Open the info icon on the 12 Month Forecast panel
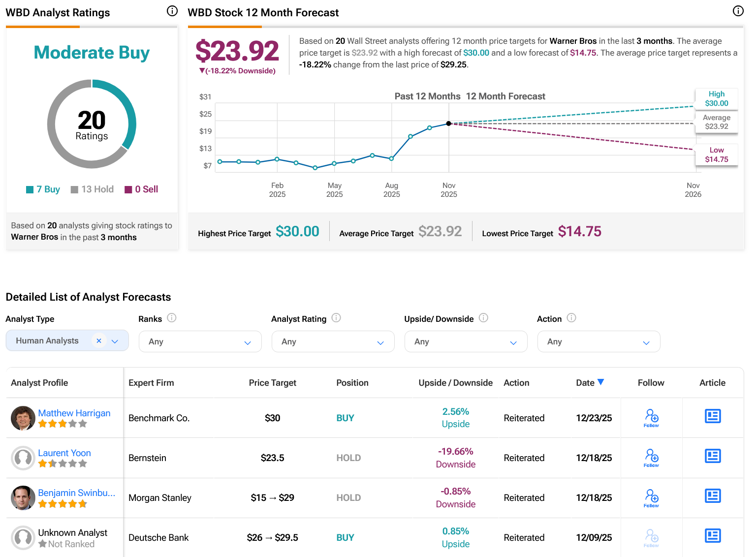 click(x=738, y=10)
